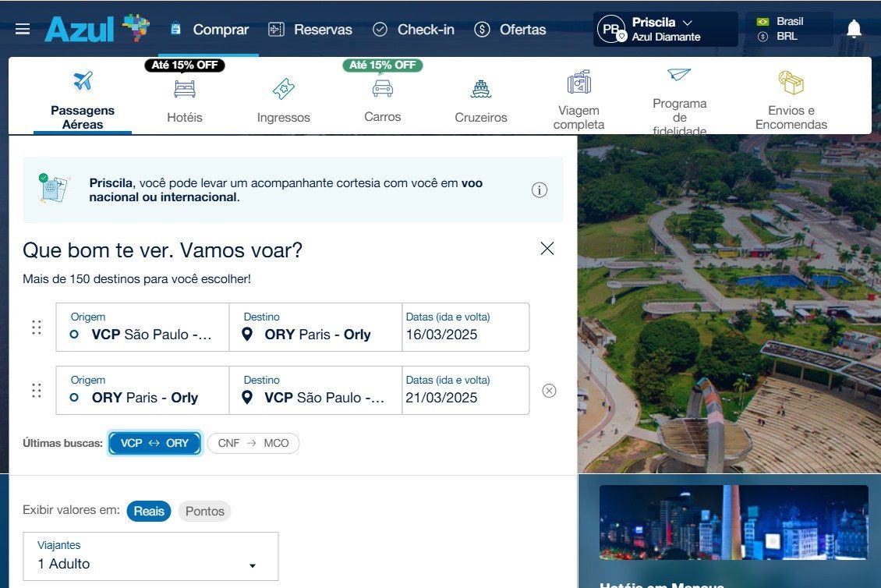The height and width of the screenshot is (588, 881).
Task: Select the Cruzeiros ship icon
Action: pyautogui.click(x=481, y=89)
